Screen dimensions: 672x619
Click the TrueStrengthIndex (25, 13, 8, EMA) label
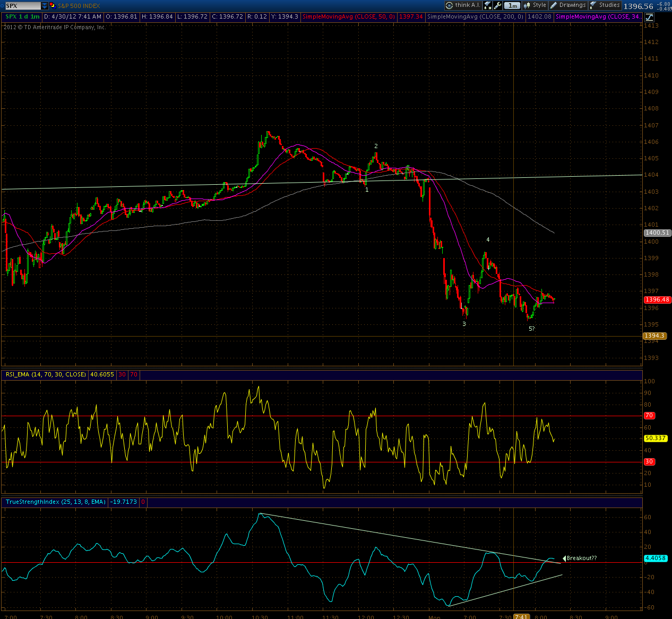[56, 502]
